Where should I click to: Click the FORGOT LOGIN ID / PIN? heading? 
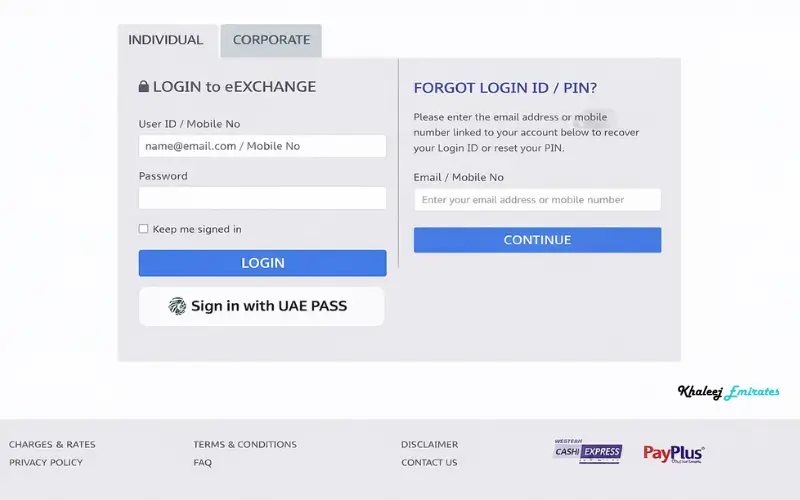pos(505,88)
